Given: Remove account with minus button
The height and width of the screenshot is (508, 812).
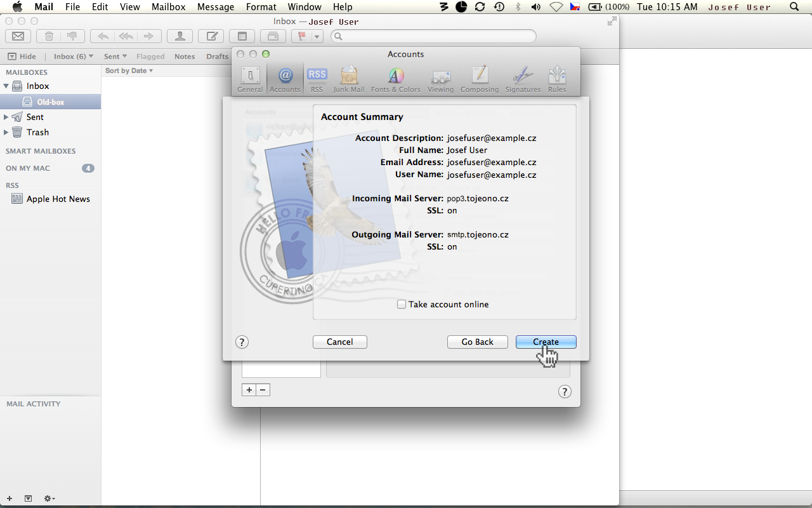Looking at the screenshot, I should (263, 390).
